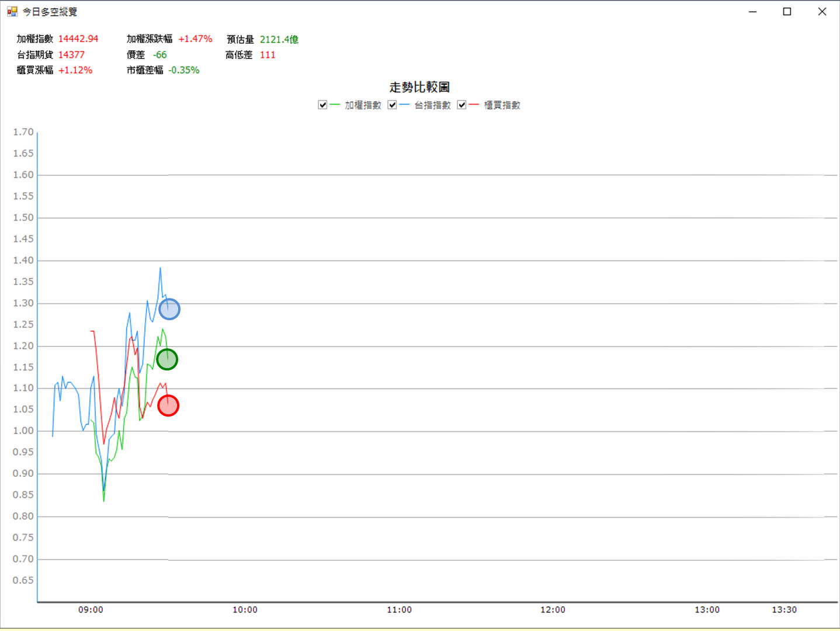Select the 預估量 value 2121.4億

click(279, 39)
